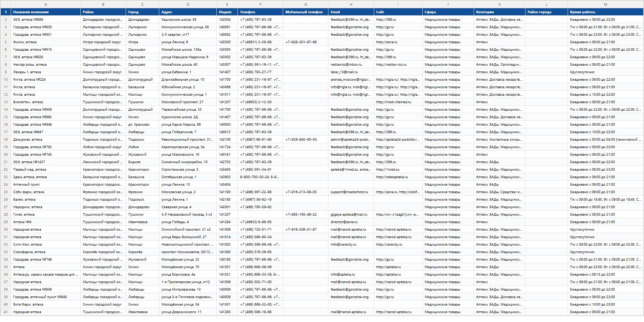The height and width of the screenshot is (322, 644).
Task: Select cell 'Валео, аптека'
Action: pyautogui.click(x=46, y=200)
